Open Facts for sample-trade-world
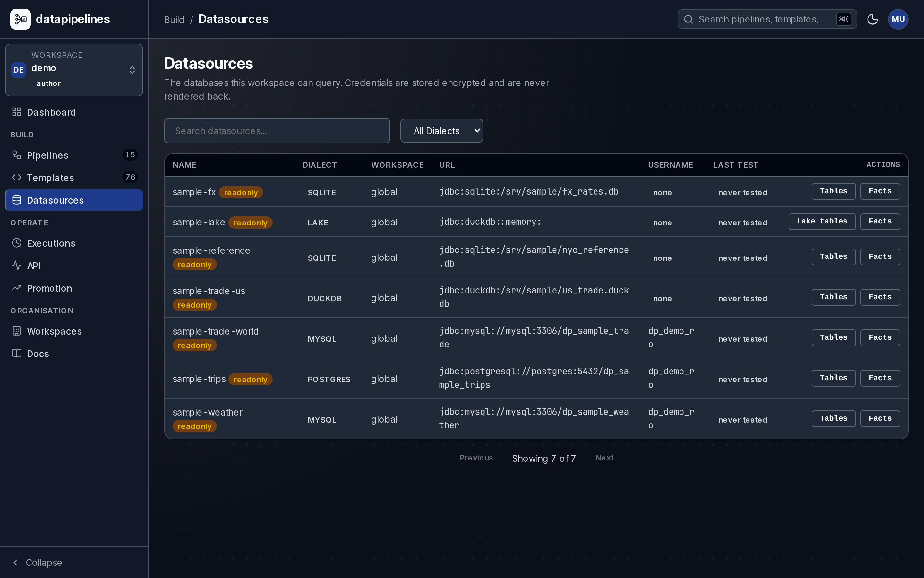This screenshot has height=578, width=924. [x=880, y=338]
